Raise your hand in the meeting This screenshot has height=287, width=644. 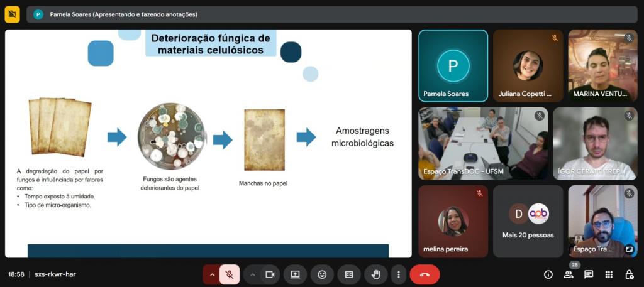click(x=376, y=274)
